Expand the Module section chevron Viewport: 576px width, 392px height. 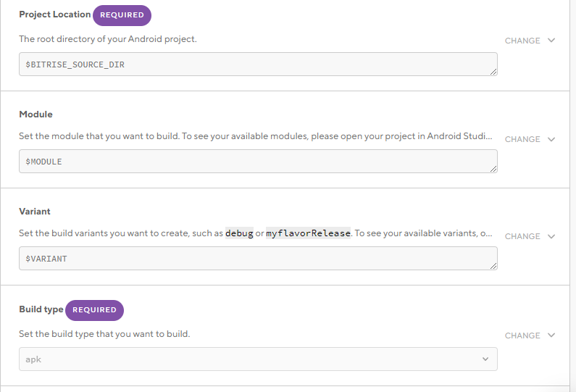[x=551, y=139]
